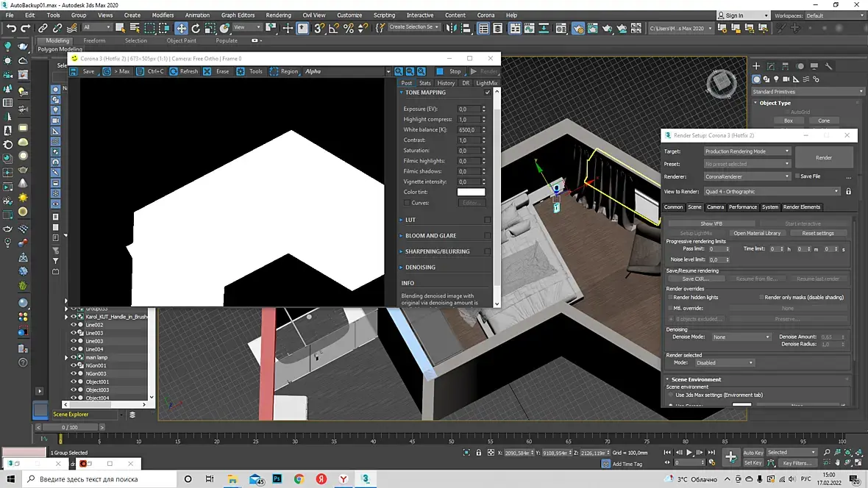Click Refresh in Corona VFB toolbar
This screenshot has height=488, width=868.
[x=183, y=71]
